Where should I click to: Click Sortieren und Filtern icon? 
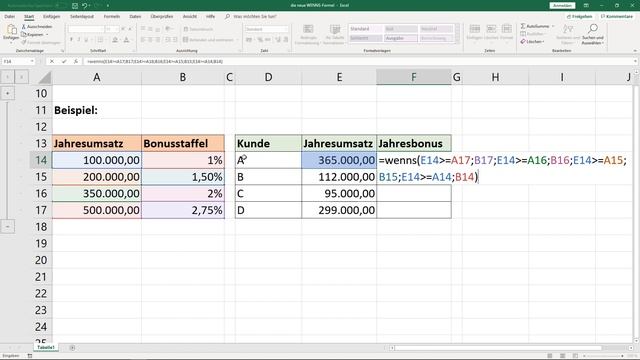pos(568,29)
